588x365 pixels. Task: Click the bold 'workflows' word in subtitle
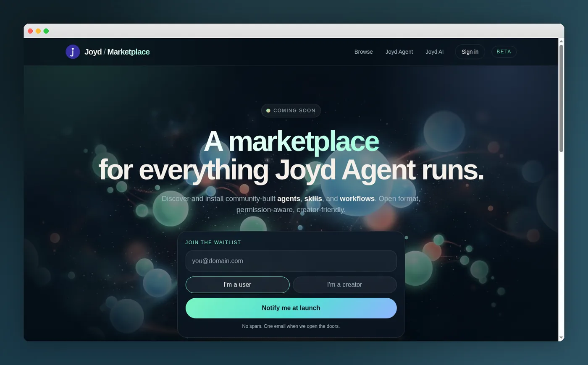coord(357,198)
